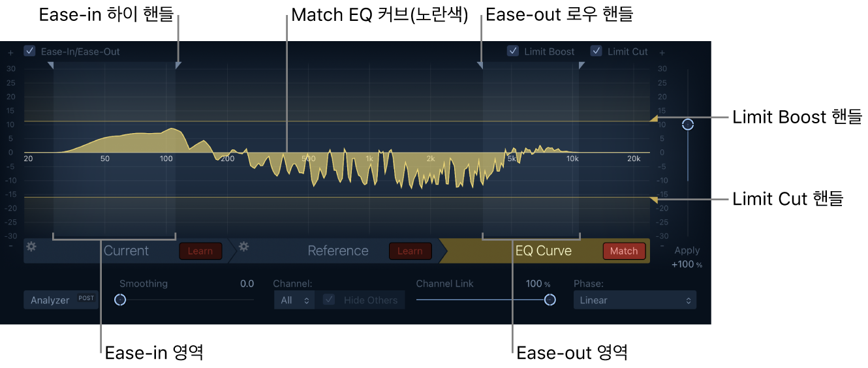Toggle the Analyzer POST button
This screenshot has height=368, width=868.
[61, 300]
